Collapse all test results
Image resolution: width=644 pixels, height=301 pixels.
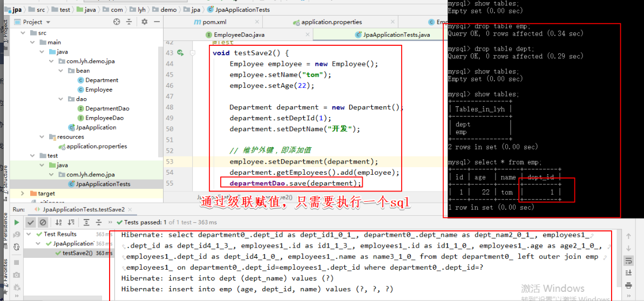tap(99, 222)
